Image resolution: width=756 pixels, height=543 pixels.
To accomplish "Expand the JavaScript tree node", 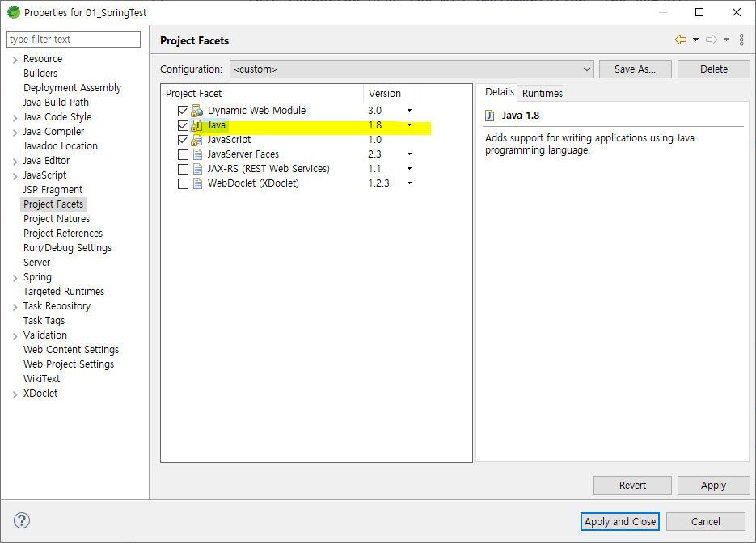I will tap(15, 176).
